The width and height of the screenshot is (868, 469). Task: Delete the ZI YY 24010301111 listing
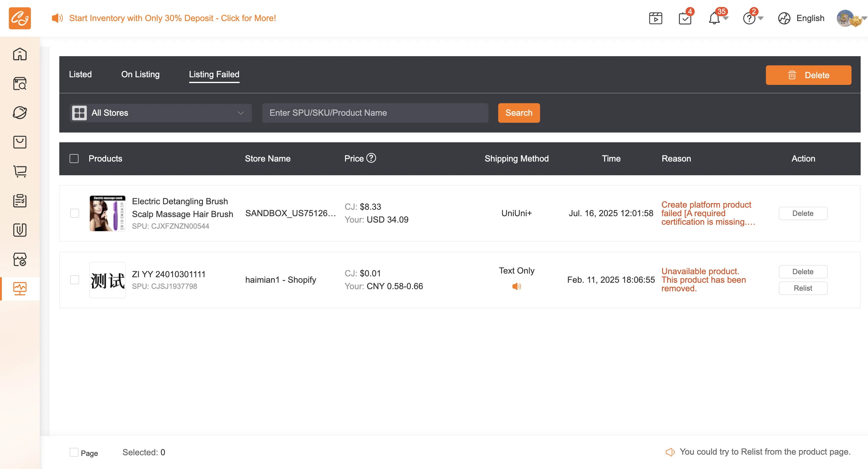[803, 271]
